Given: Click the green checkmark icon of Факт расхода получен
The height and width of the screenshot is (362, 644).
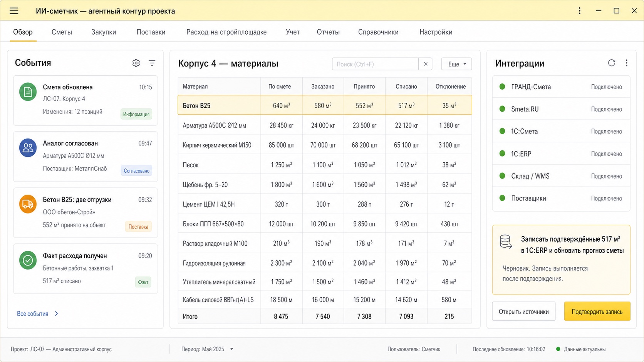Looking at the screenshot, I should point(28,260).
